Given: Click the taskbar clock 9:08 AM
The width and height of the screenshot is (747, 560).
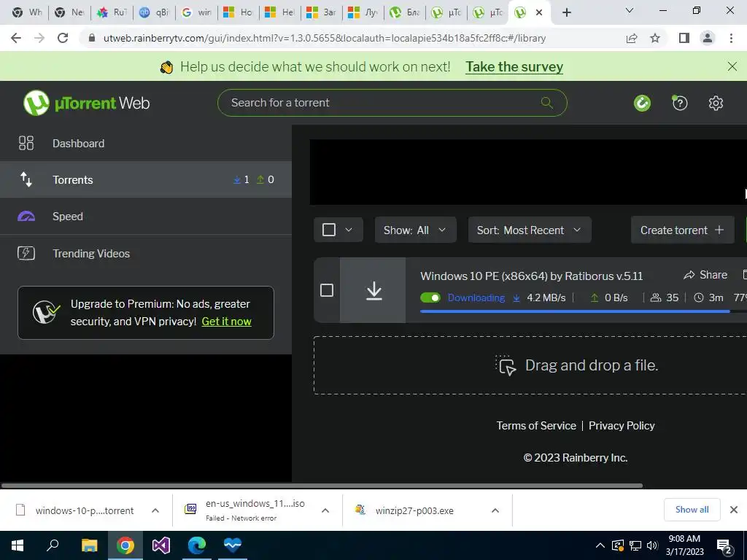Looking at the screenshot, I should click(684, 539).
